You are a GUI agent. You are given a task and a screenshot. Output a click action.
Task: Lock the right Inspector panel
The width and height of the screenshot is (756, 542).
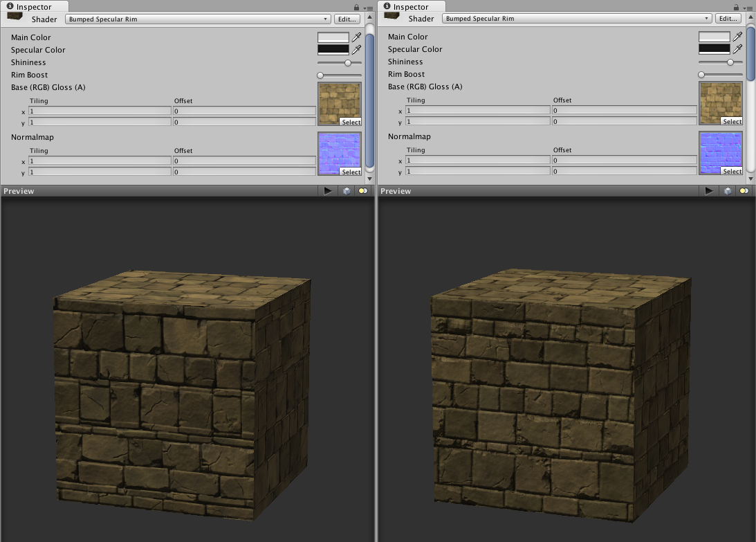tap(736, 7)
